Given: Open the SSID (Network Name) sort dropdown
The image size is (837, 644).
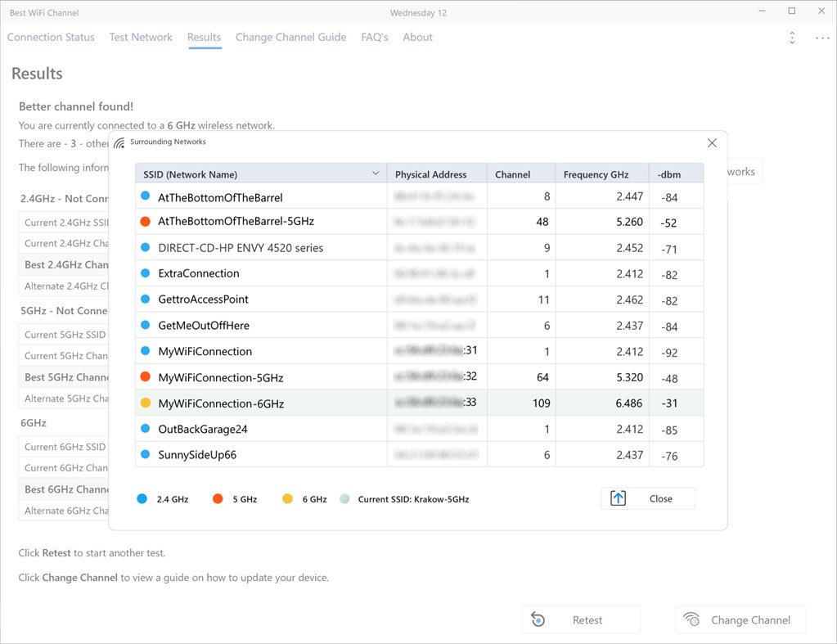Looking at the screenshot, I should tap(376, 173).
